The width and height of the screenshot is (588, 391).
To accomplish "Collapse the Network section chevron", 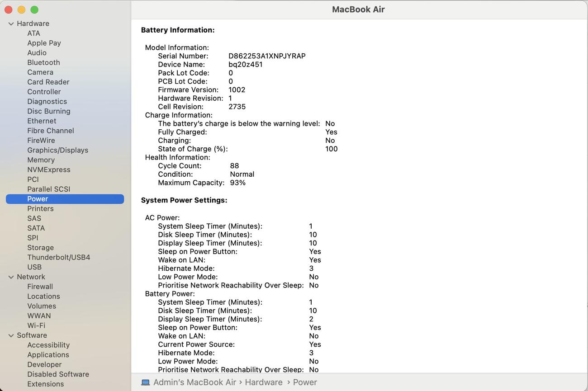I will tap(11, 277).
